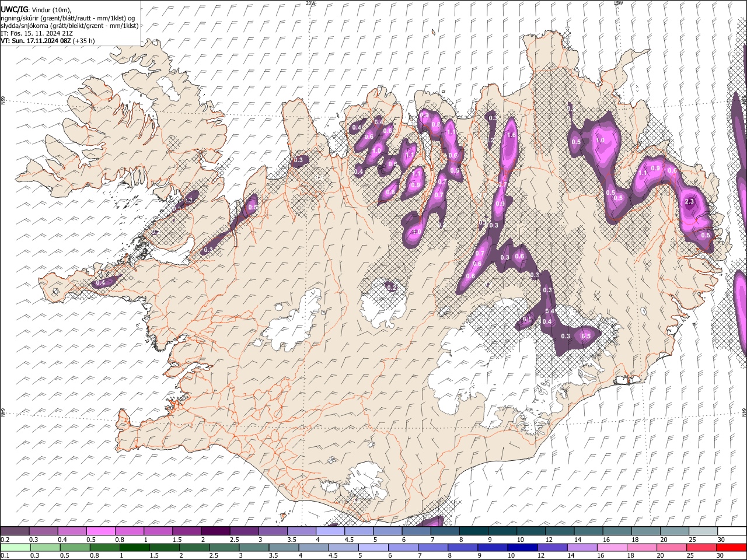
Task: Click the 'VT: Sun. 17.11.2024 08Z (+35 h)' line
Action: (x=48, y=41)
